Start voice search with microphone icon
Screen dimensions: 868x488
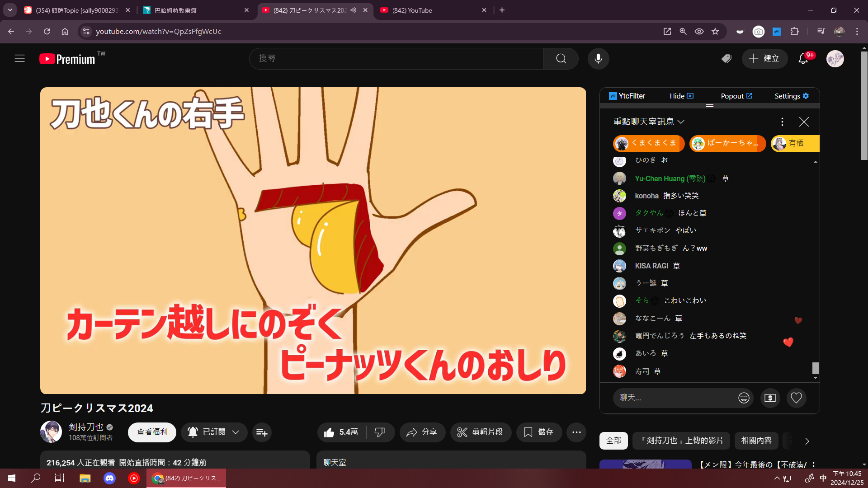598,58
